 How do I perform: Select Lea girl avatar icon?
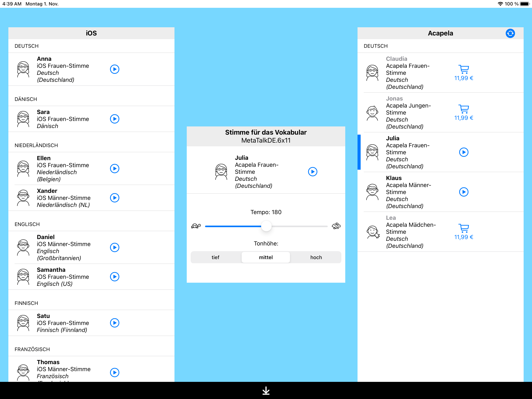(373, 232)
